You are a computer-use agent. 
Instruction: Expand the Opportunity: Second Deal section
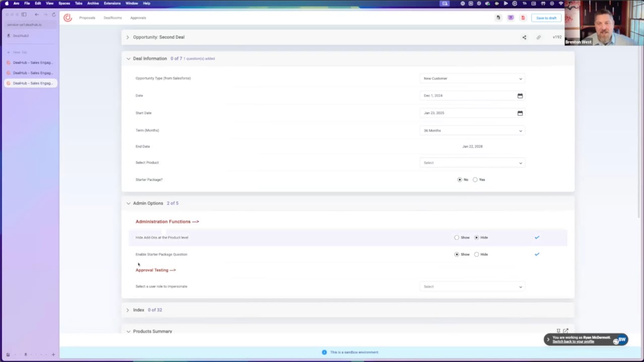tap(128, 37)
